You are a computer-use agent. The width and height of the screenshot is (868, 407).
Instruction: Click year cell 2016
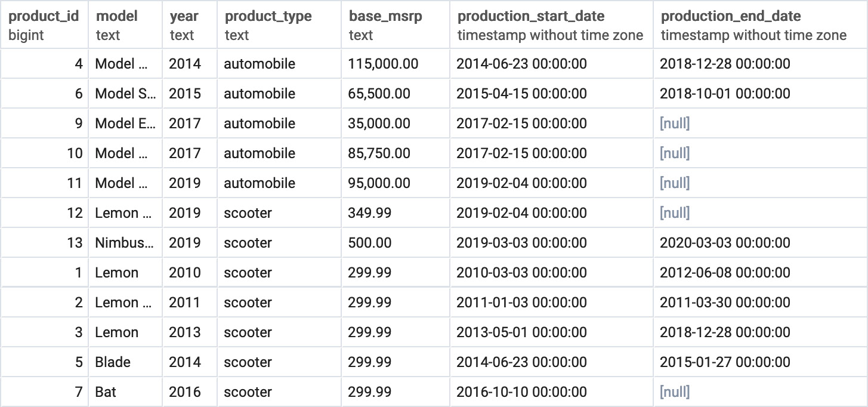pyautogui.click(x=190, y=391)
